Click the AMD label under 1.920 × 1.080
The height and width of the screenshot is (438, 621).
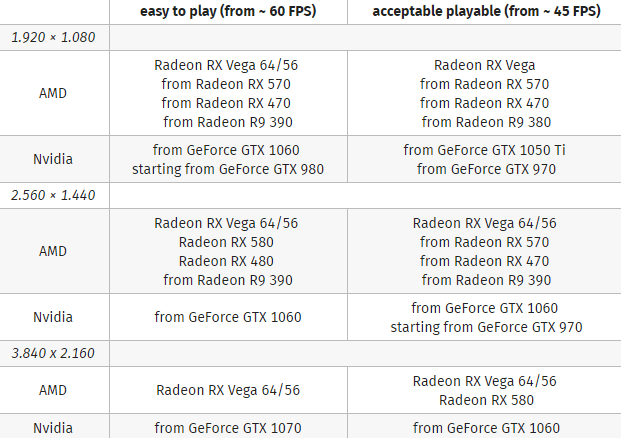point(53,93)
